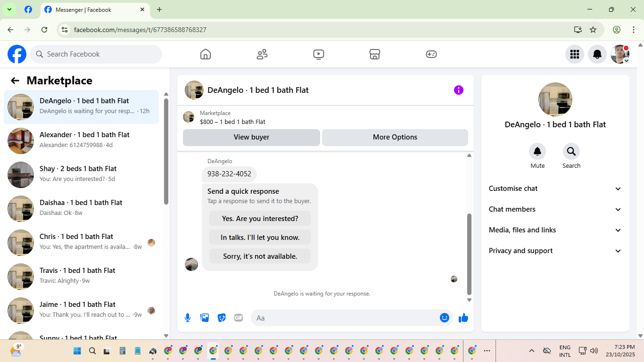Open Jaime conversation in chat list
This screenshot has width=644, height=362.
[x=82, y=311]
